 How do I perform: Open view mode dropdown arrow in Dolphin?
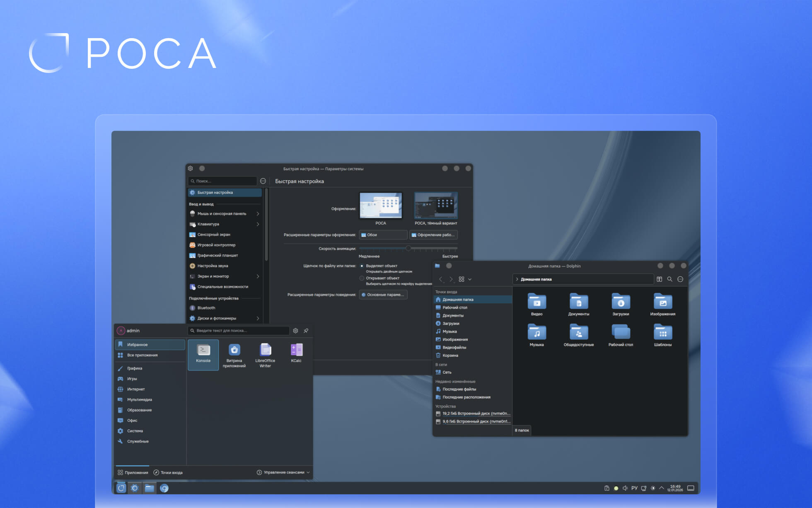[470, 279]
